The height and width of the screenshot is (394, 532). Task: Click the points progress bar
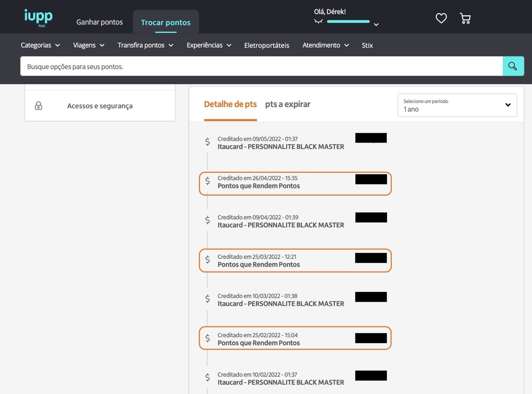pos(348,21)
